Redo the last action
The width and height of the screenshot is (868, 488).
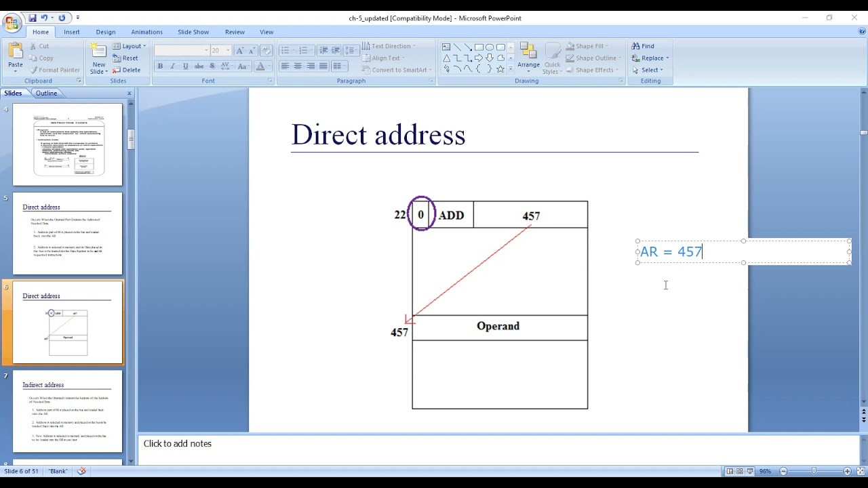point(62,18)
